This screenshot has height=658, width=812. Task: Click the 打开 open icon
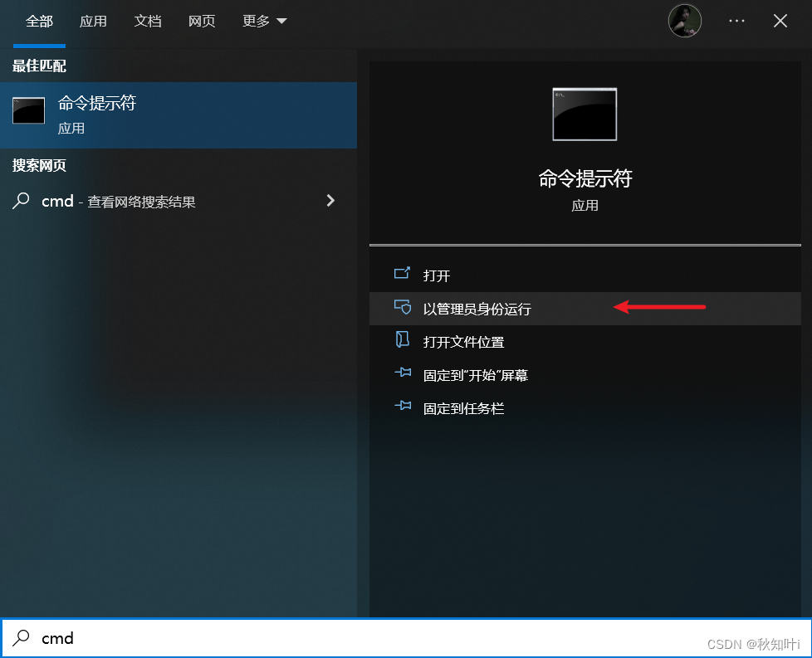[x=402, y=272]
